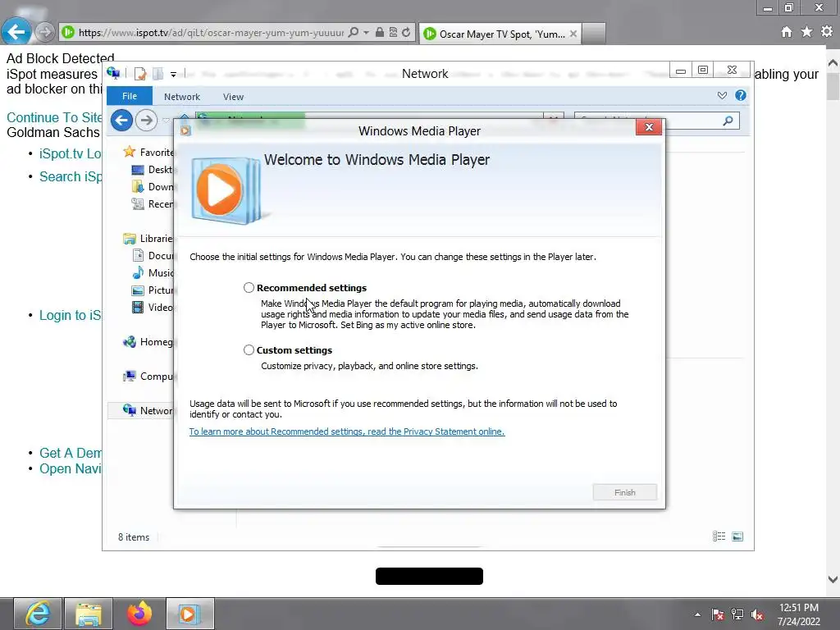Select Desktop in navigation pane
Viewport: 840px width, 630px height.
(153, 169)
